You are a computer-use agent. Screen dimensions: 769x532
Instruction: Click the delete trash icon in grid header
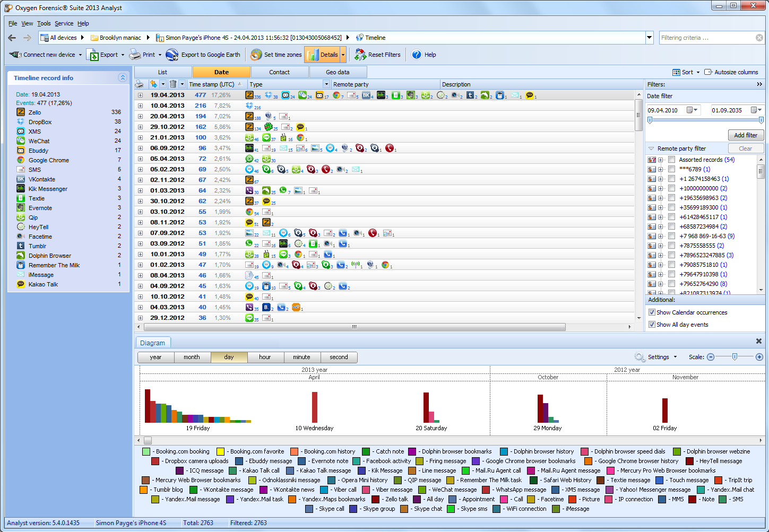point(173,84)
